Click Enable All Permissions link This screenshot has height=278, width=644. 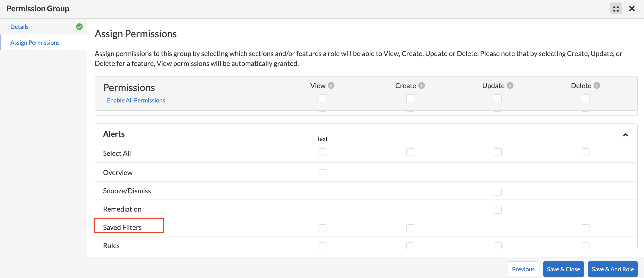[x=136, y=99]
